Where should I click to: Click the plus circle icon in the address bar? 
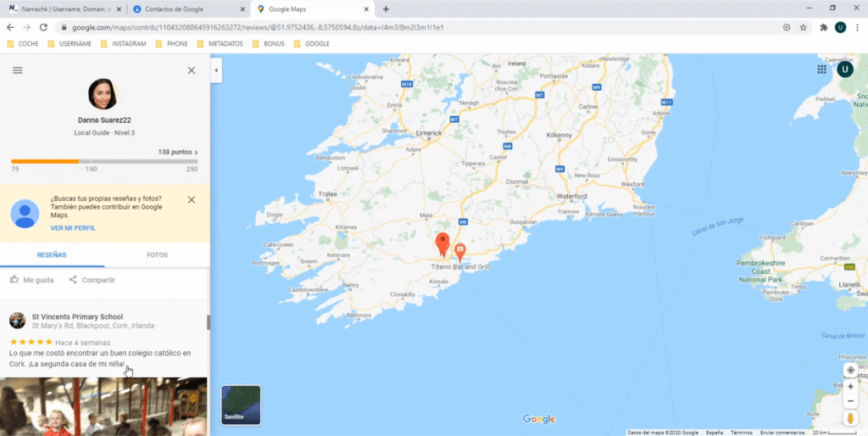[786, 27]
